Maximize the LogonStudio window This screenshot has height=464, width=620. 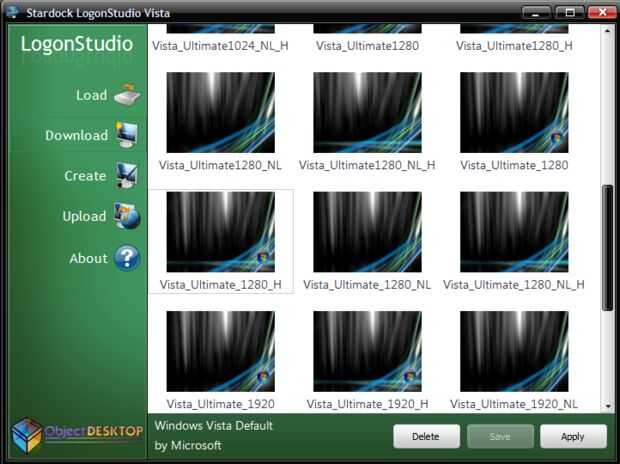point(569,13)
